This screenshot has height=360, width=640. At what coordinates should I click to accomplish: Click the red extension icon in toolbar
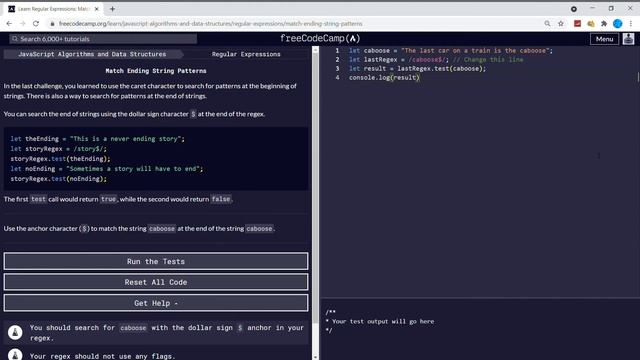pyautogui.click(x=577, y=24)
